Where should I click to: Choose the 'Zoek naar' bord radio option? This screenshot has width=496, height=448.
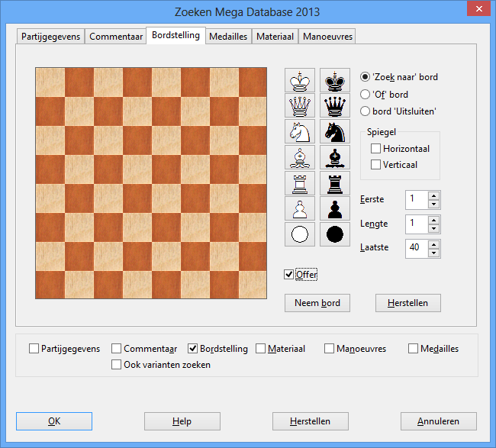tap(365, 77)
